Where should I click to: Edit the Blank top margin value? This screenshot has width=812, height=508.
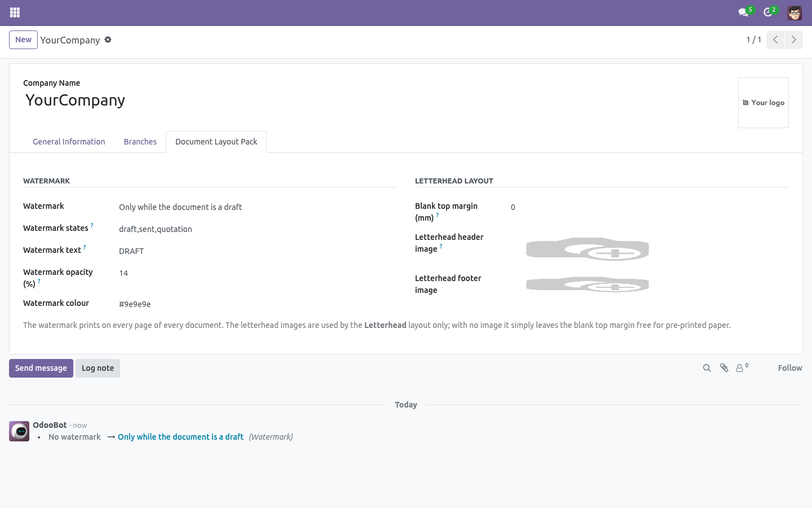coord(650,207)
